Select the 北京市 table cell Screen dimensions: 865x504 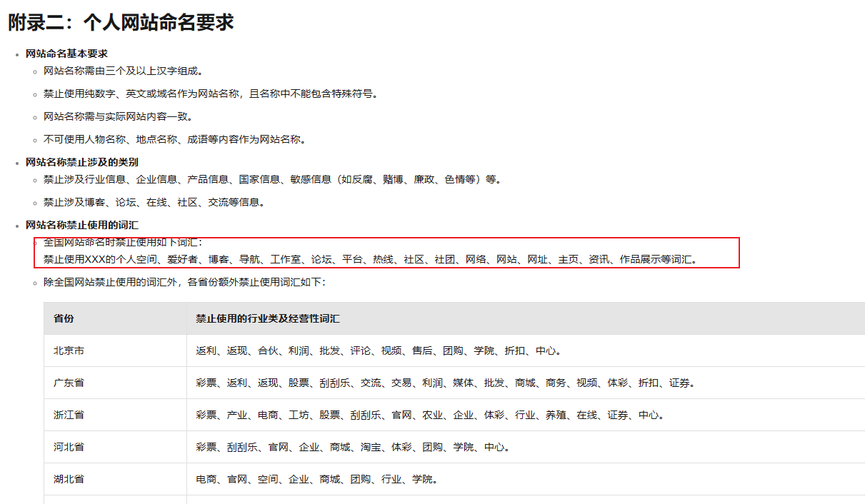(x=69, y=351)
